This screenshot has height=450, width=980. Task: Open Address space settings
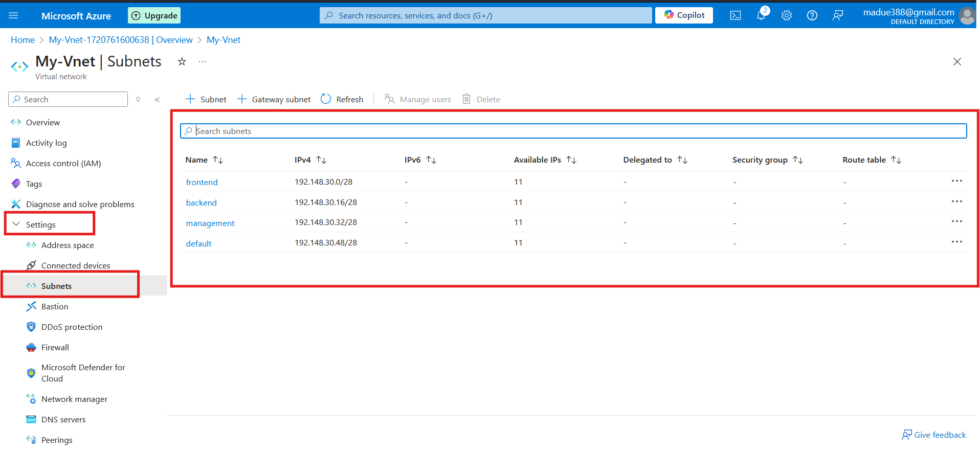[x=68, y=245]
